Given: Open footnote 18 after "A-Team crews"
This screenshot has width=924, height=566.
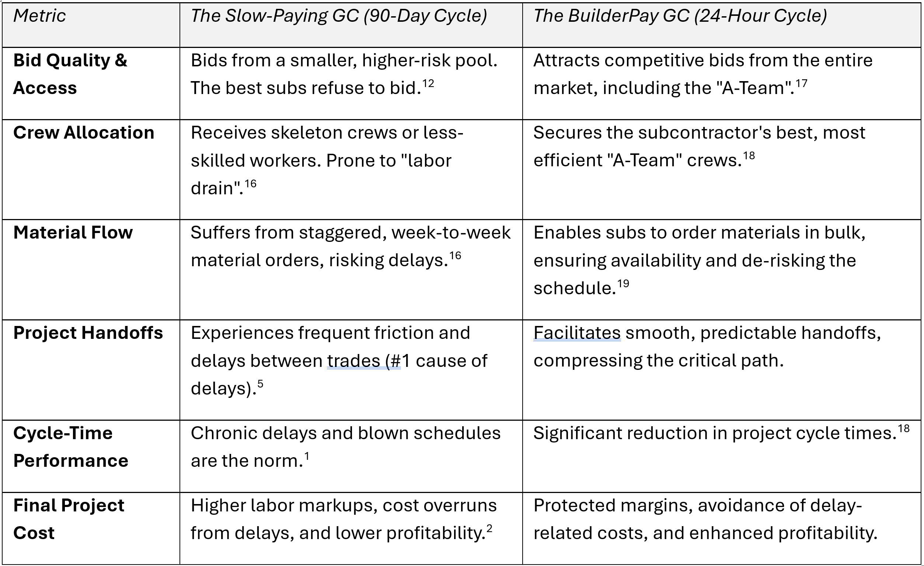Looking at the screenshot, I should pyautogui.click(x=749, y=156).
